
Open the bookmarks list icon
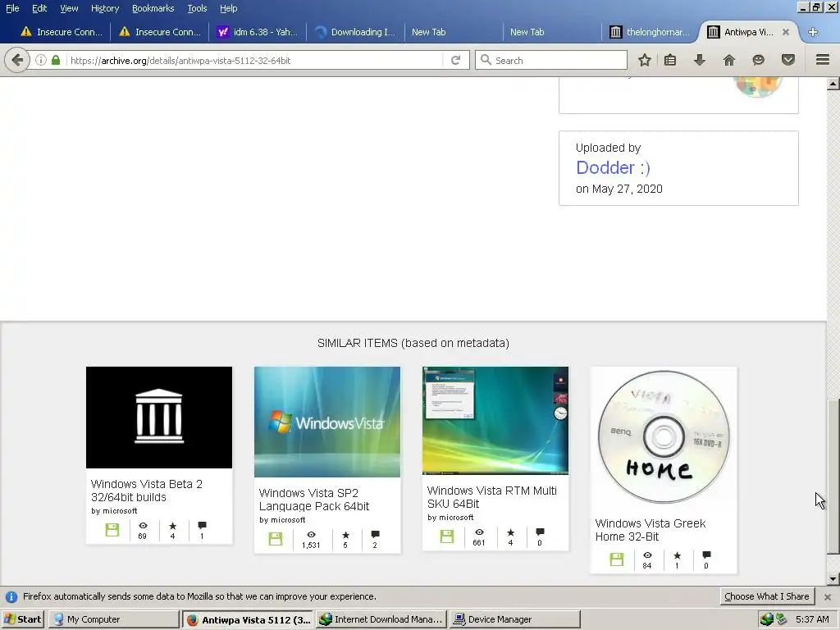point(670,60)
